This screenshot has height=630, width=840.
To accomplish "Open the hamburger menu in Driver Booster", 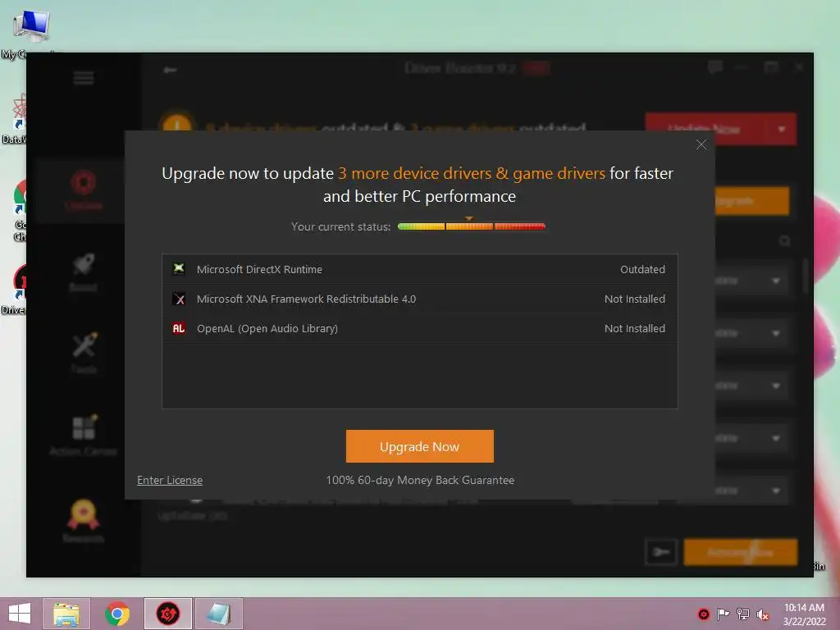I will click(84, 78).
